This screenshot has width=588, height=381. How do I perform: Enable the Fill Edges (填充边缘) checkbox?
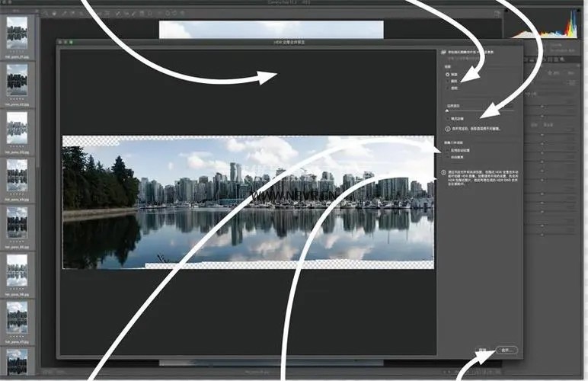click(447, 119)
